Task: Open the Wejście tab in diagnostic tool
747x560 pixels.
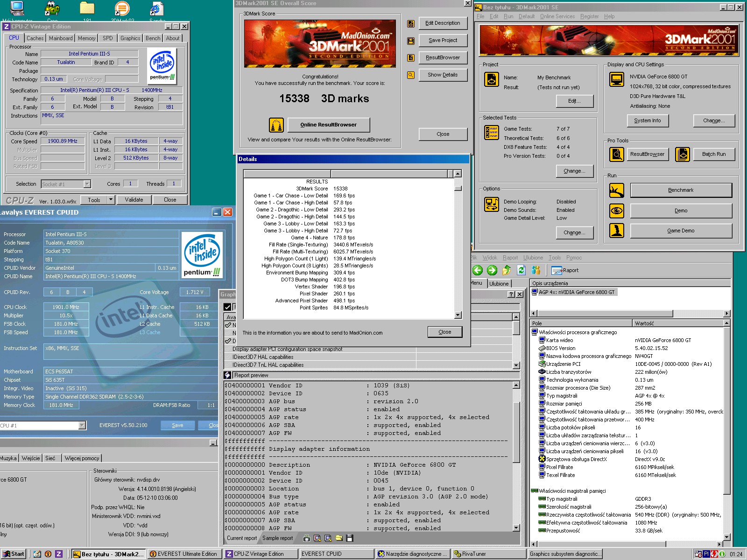Action: click(x=31, y=458)
